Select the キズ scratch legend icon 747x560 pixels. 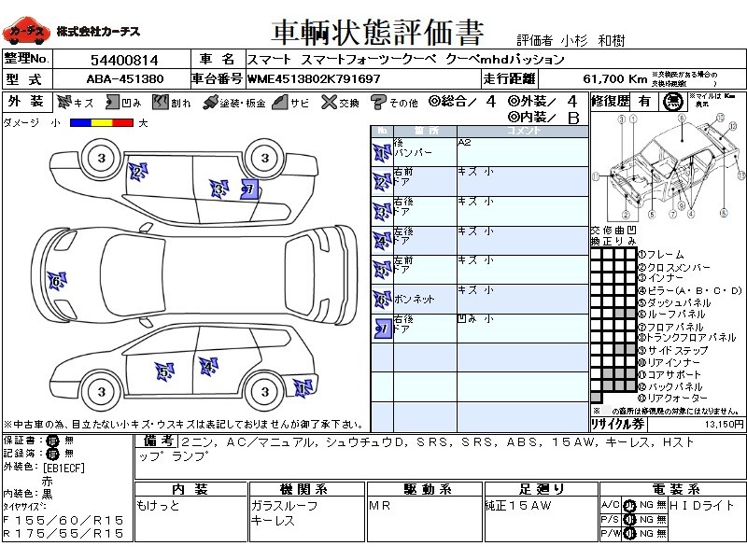64,102
